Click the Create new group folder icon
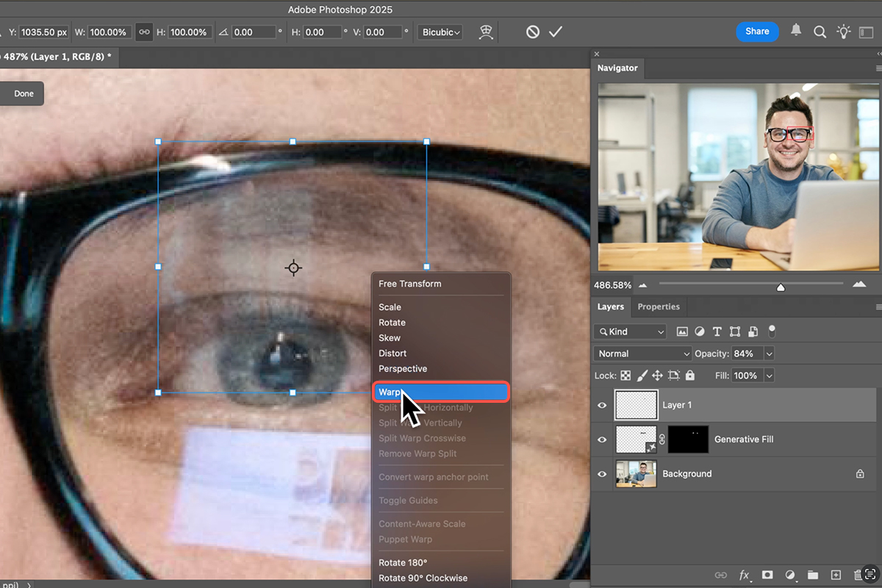882x588 pixels. pyautogui.click(x=812, y=576)
